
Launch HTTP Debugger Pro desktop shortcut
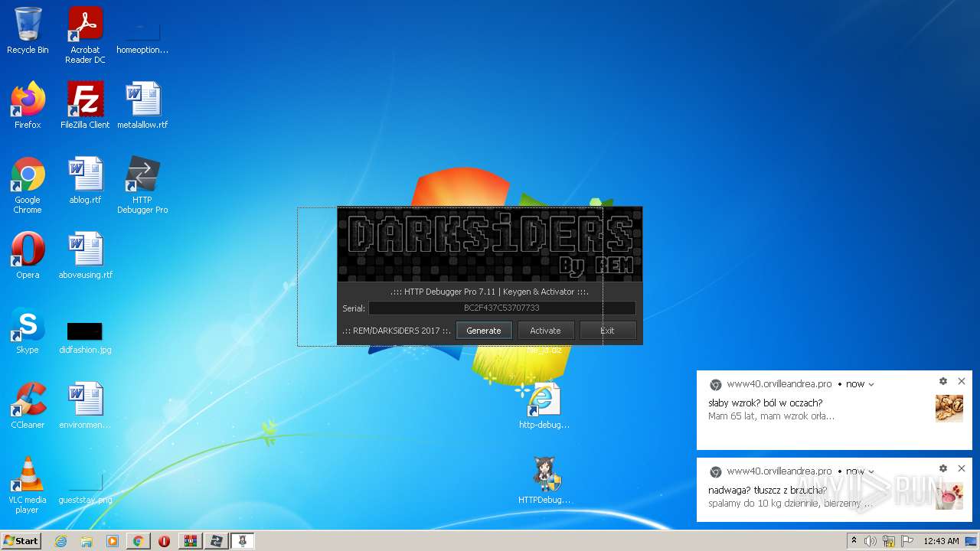142,185
